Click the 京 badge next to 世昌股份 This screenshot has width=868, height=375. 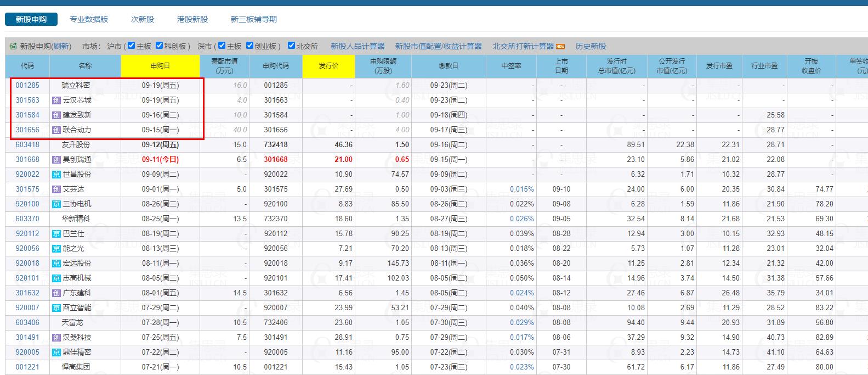[x=56, y=175]
